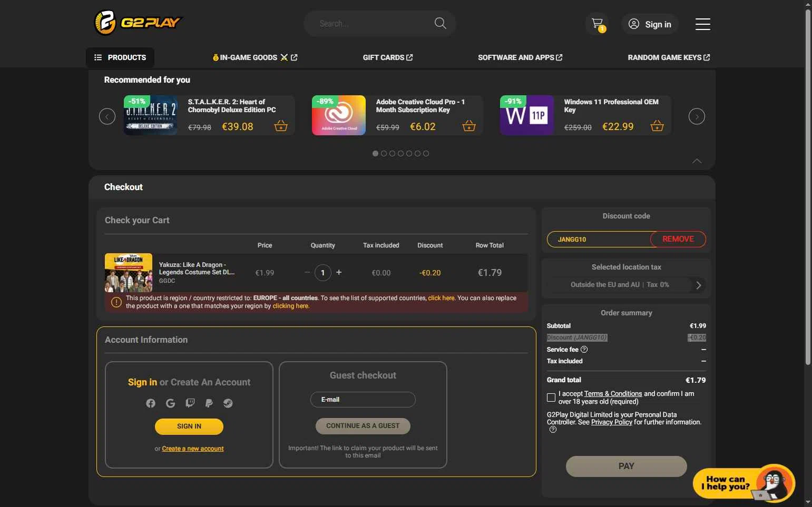This screenshot has height=507, width=812.
Task: Sign in with Facebook icon
Action: (151, 403)
